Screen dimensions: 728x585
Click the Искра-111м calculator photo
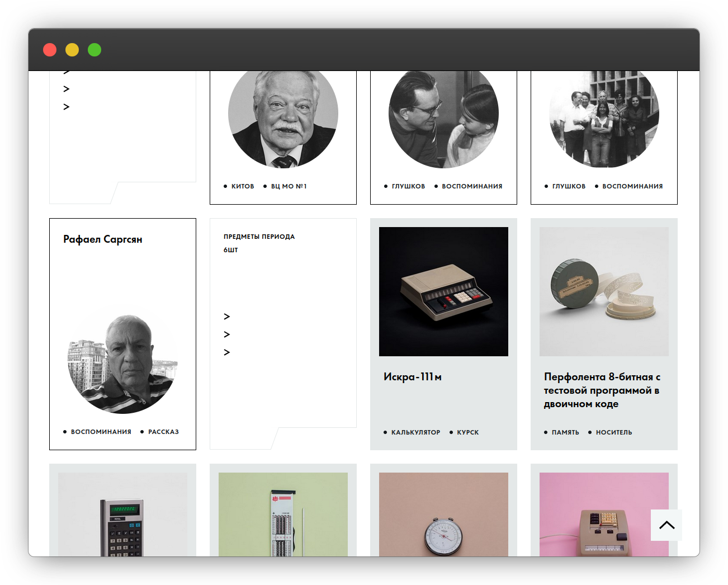[443, 291]
